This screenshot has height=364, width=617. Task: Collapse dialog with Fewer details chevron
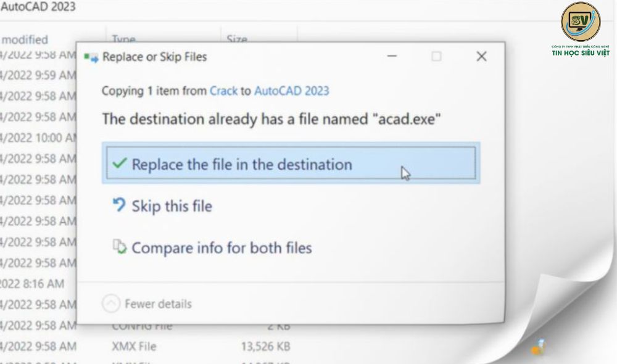[111, 304]
